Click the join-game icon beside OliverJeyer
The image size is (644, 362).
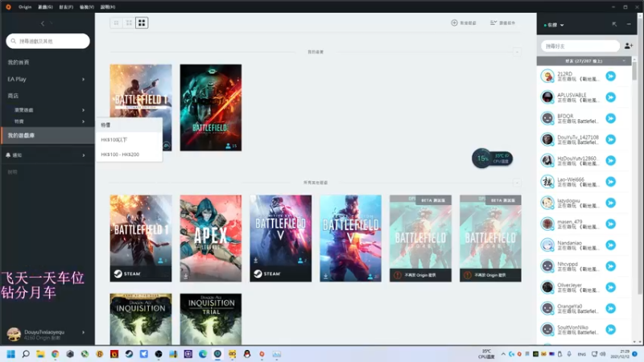611,287
